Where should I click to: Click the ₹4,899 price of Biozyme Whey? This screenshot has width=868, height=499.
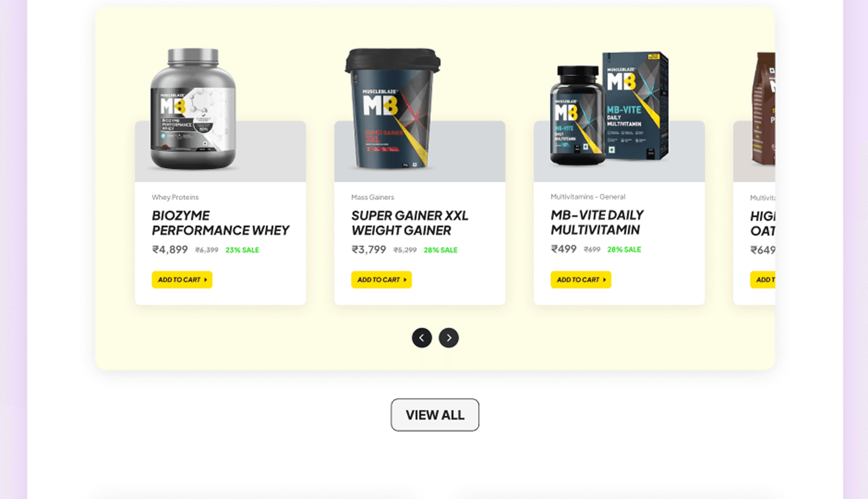point(170,249)
